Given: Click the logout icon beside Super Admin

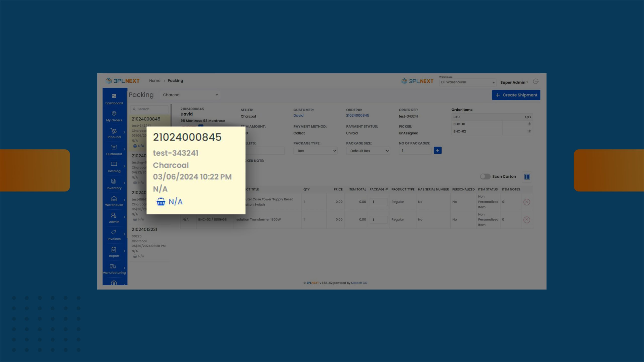Looking at the screenshot, I should (x=536, y=81).
